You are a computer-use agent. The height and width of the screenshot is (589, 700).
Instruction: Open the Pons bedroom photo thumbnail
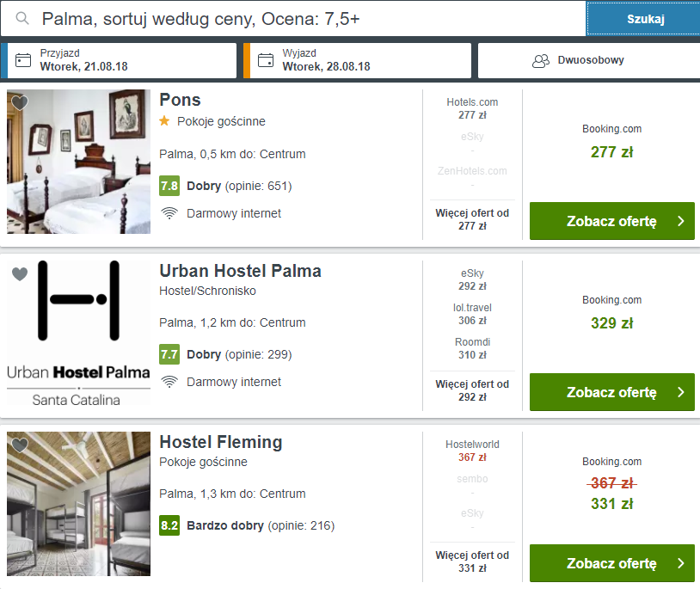pyautogui.click(x=78, y=162)
